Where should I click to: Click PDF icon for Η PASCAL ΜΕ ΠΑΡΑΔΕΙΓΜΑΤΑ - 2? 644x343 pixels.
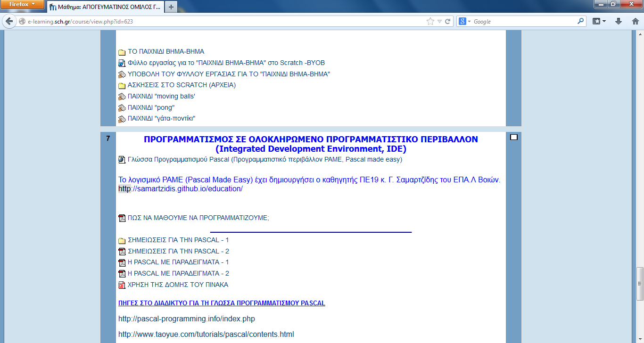click(x=122, y=274)
